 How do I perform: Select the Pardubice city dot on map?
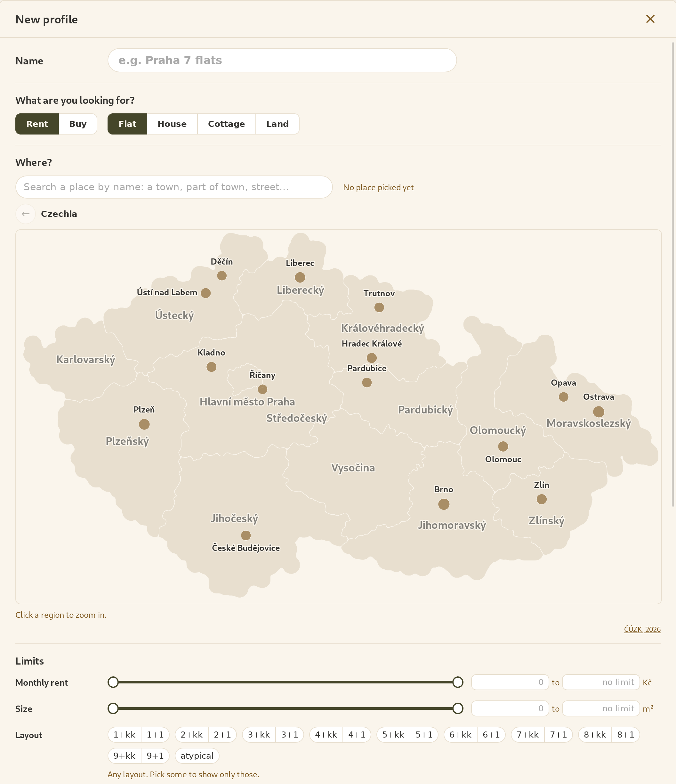(367, 382)
